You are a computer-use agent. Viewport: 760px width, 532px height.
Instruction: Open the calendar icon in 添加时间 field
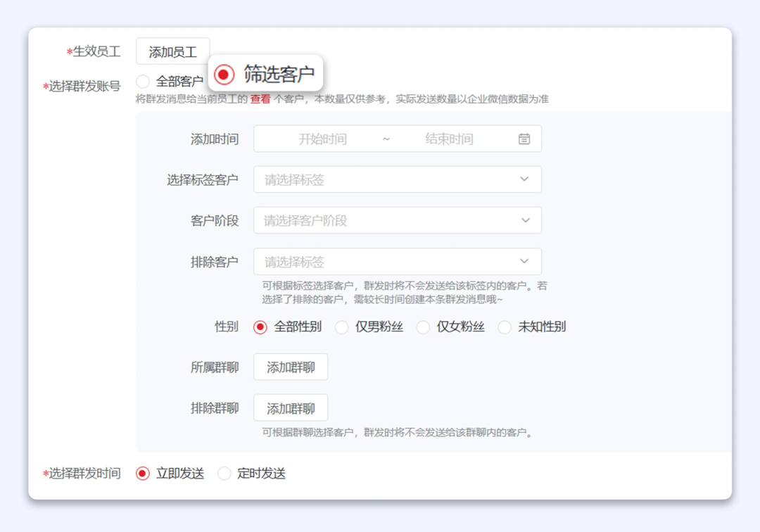click(x=524, y=139)
